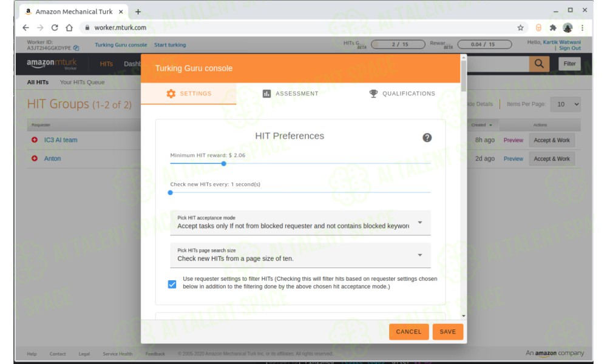Open Preview link for Anton row
607x364 pixels.
click(514, 158)
